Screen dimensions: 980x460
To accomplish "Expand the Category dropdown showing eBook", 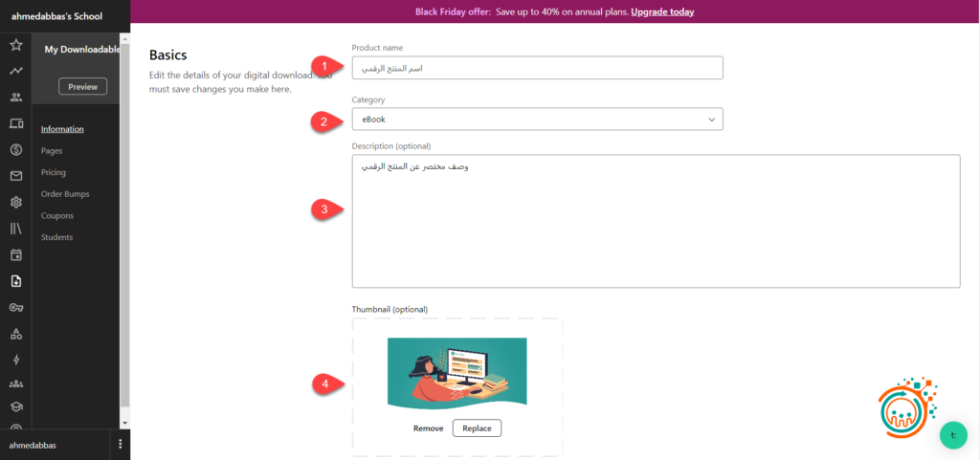I will click(x=537, y=120).
